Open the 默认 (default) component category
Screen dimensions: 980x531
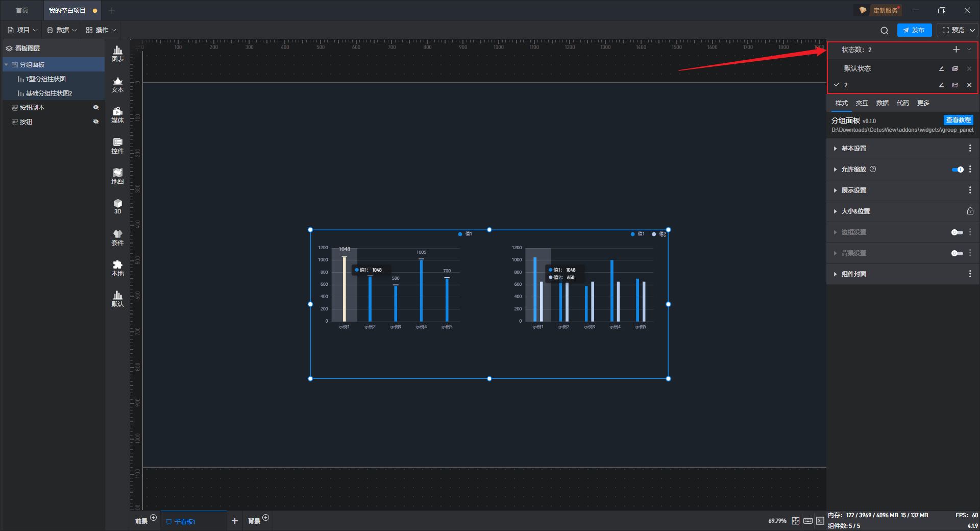(x=117, y=299)
